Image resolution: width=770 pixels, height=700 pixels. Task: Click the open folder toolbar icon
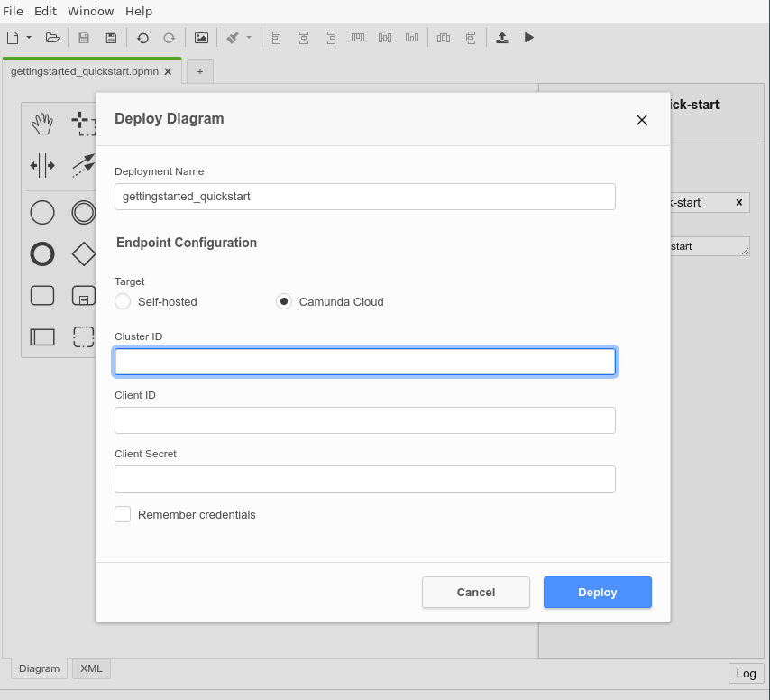click(52, 38)
